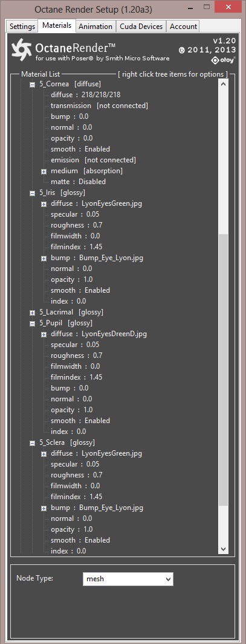
Task: Expand the diffuse LyonEyesDreenD.jpg node
Action: click(x=44, y=334)
